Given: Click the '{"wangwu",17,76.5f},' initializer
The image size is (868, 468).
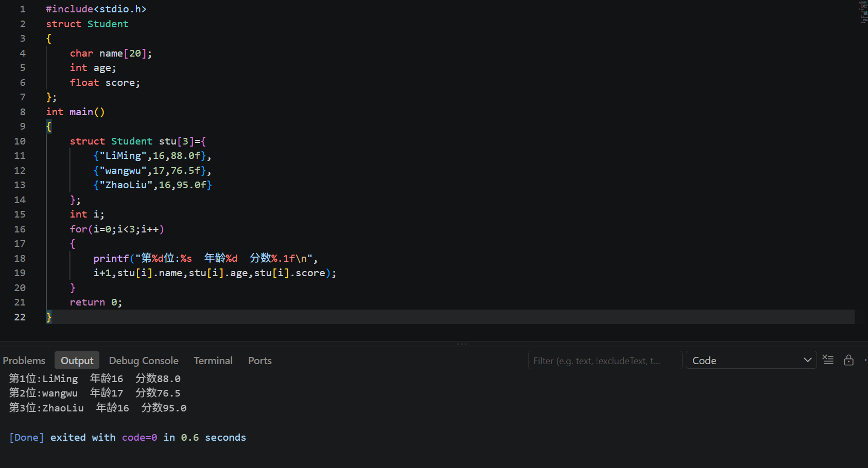Looking at the screenshot, I should point(152,170).
